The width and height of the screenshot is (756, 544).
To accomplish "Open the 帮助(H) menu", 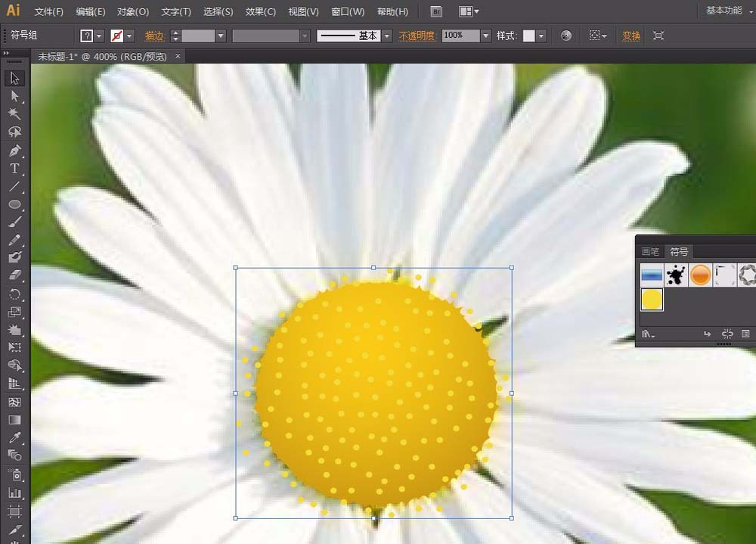I will click(x=392, y=11).
